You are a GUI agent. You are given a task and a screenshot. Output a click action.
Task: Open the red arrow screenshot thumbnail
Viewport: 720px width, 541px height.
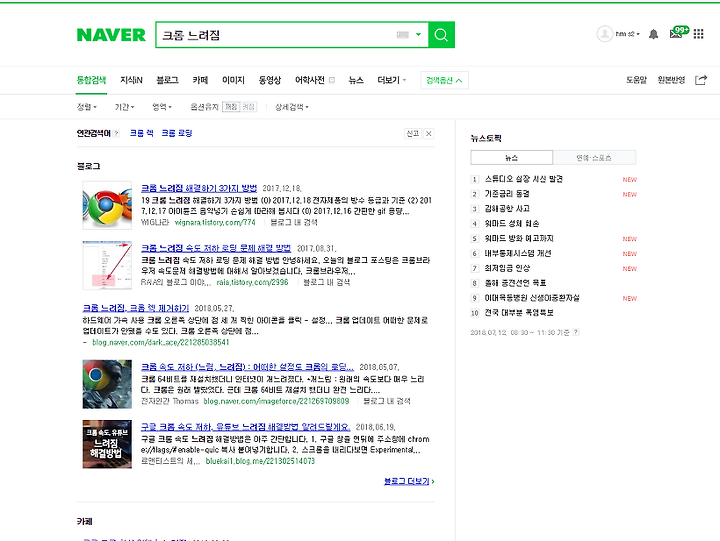107,265
